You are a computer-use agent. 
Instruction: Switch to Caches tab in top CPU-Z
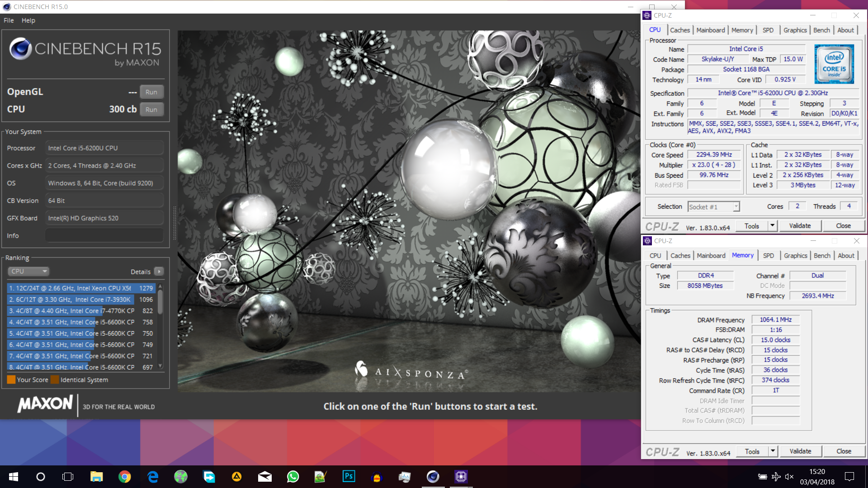coord(679,30)
